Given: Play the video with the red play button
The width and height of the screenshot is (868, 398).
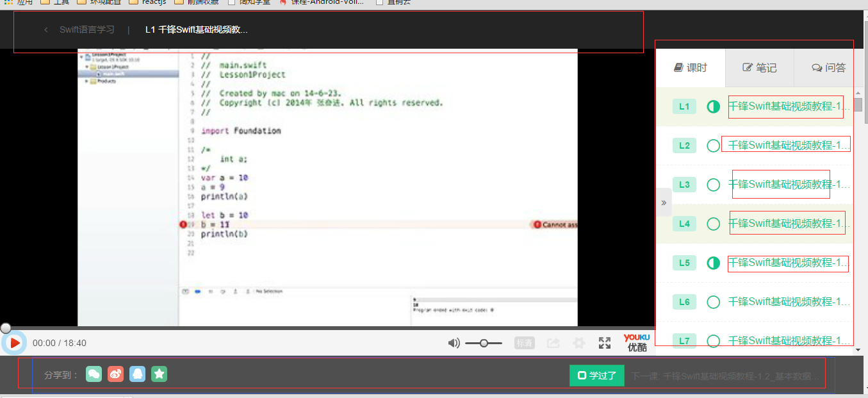Looking at the screenshot, I should 14,343.
